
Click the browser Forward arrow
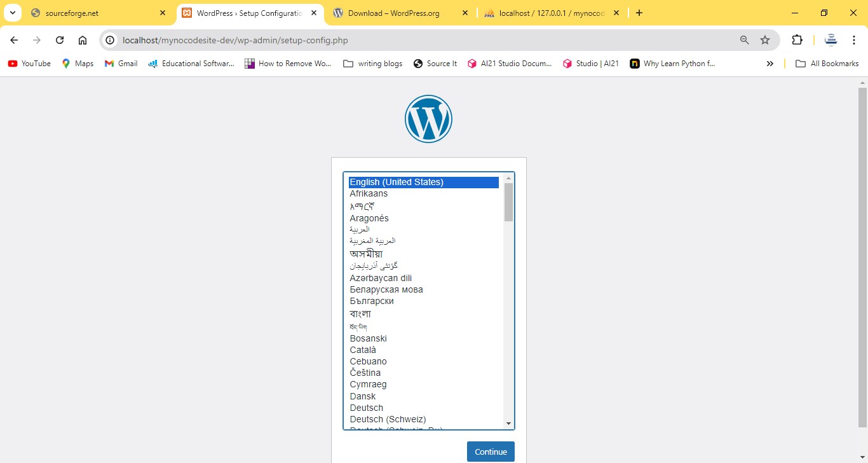(x=37, y=40)
